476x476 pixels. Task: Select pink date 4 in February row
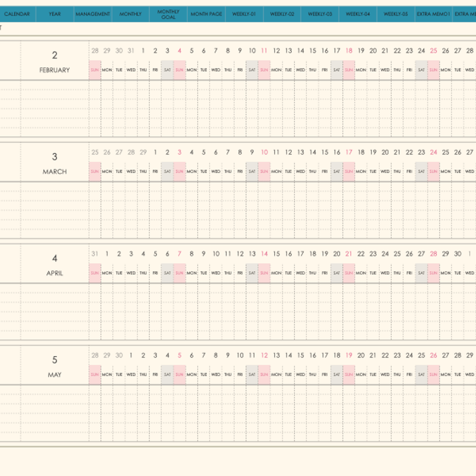180,51
